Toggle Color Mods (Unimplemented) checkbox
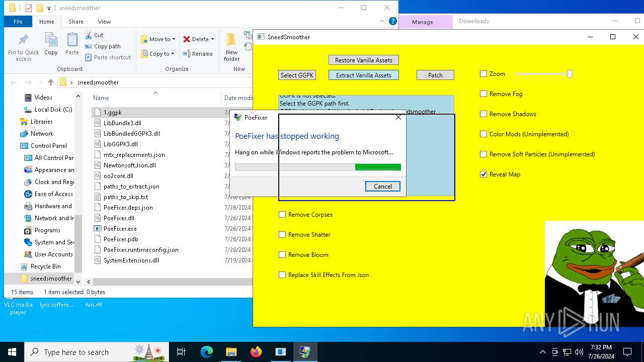The height and width of the screenshot is (362, 644). [484, 134]
